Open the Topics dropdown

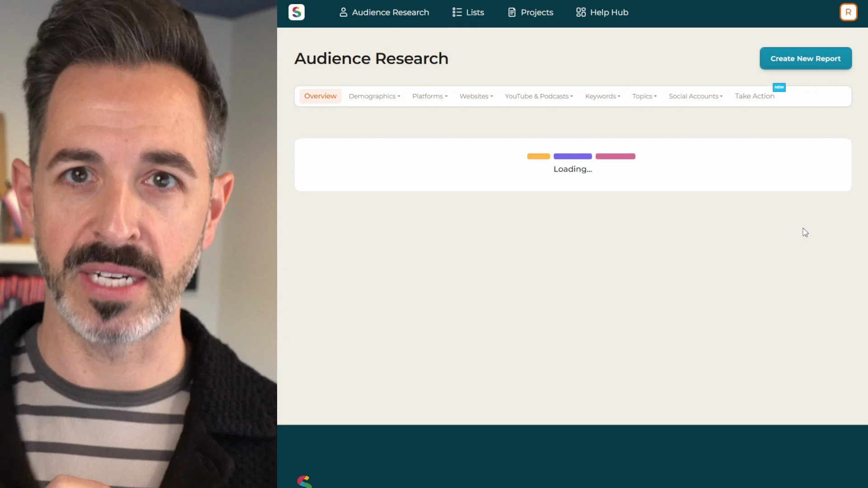pos(644,96)
